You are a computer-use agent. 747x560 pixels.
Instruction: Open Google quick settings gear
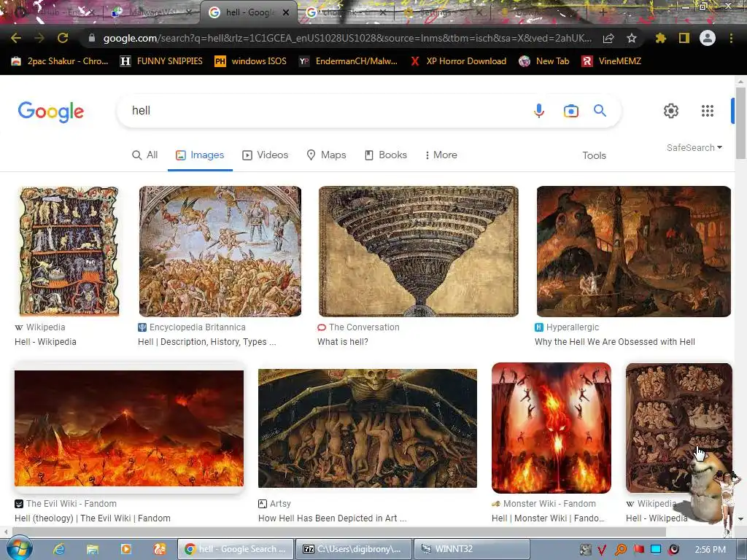pyautogui.click(x=671, y=111)
